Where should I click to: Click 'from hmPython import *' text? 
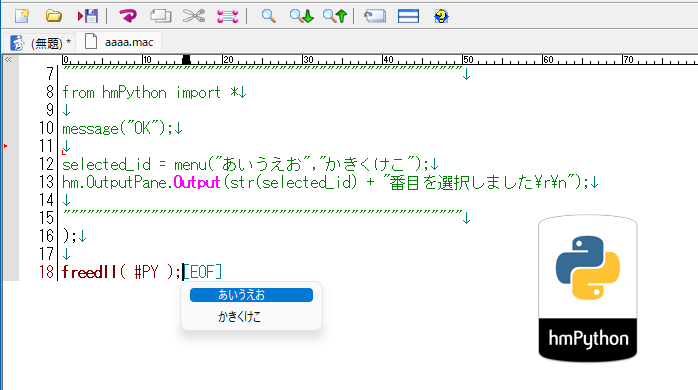coord(151,93)
